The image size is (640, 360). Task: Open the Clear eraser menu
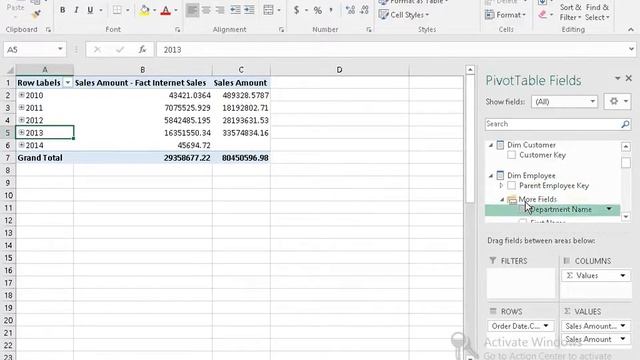click(546, 15)
